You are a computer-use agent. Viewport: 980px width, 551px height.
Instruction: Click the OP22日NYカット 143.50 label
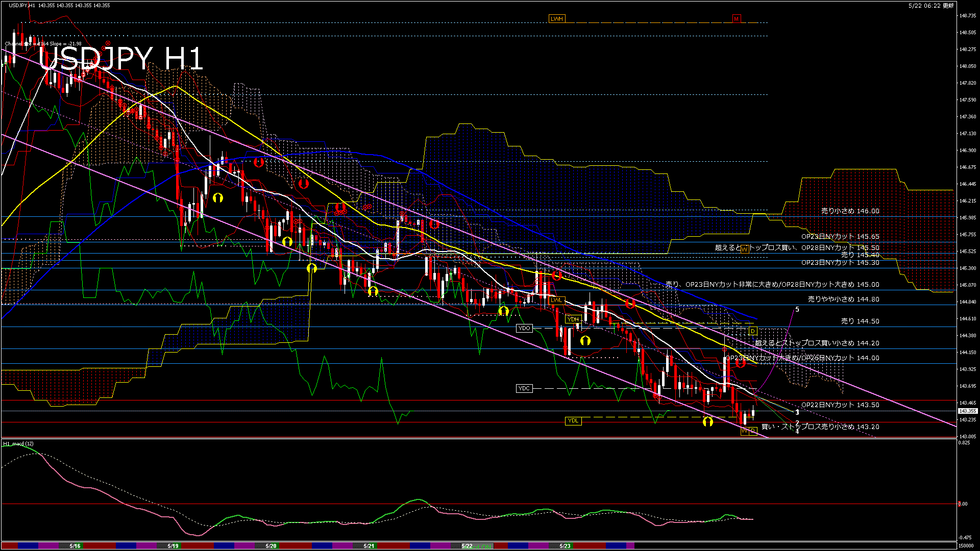point(840,405)
